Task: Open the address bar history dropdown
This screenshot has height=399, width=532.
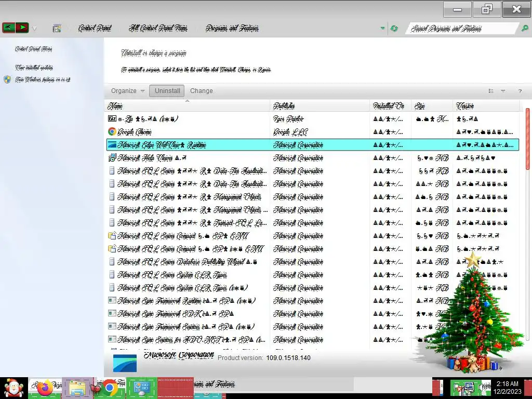Action: tap(383, 28)
